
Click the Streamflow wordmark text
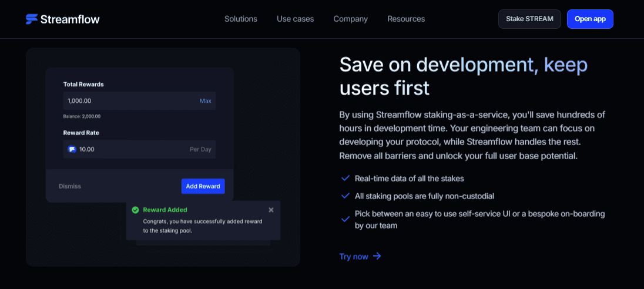(x=70, y=19)
